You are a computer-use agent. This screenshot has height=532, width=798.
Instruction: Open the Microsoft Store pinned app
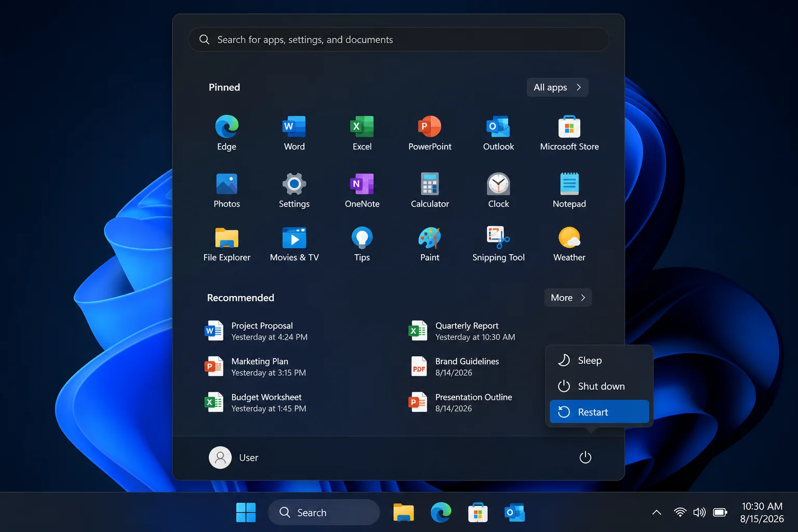(569, 133)
